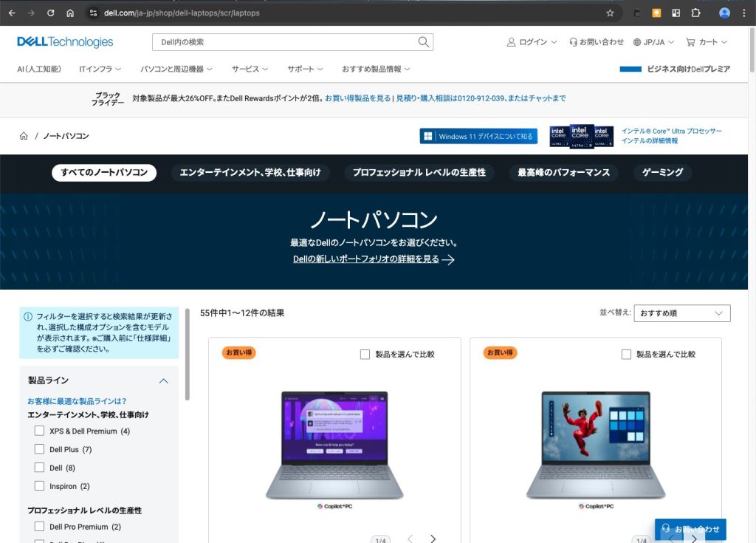This screenshot has width=756, height=543.
Task: Click 見積り・購入相談 phone or chat link
Action: (x=481, y=98)
